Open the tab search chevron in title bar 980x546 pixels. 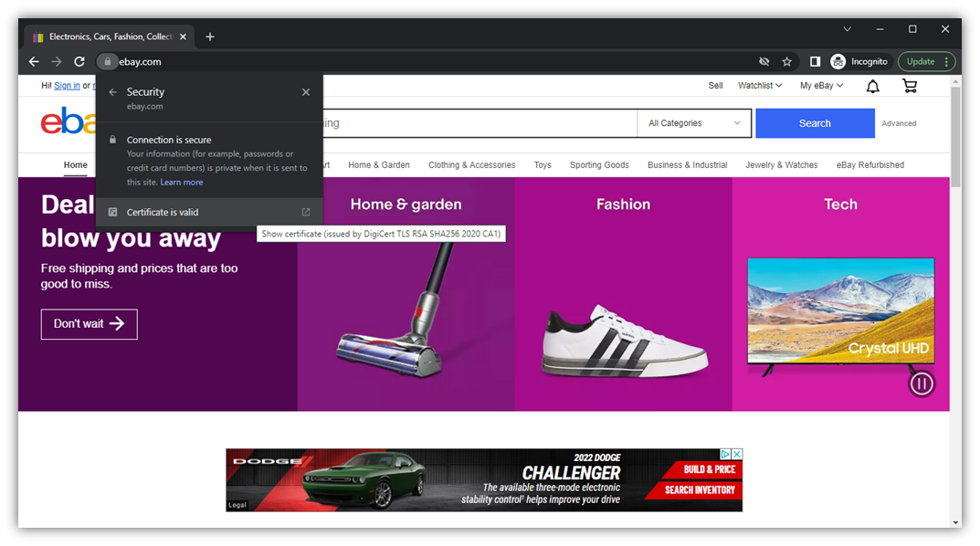[847, 29]
